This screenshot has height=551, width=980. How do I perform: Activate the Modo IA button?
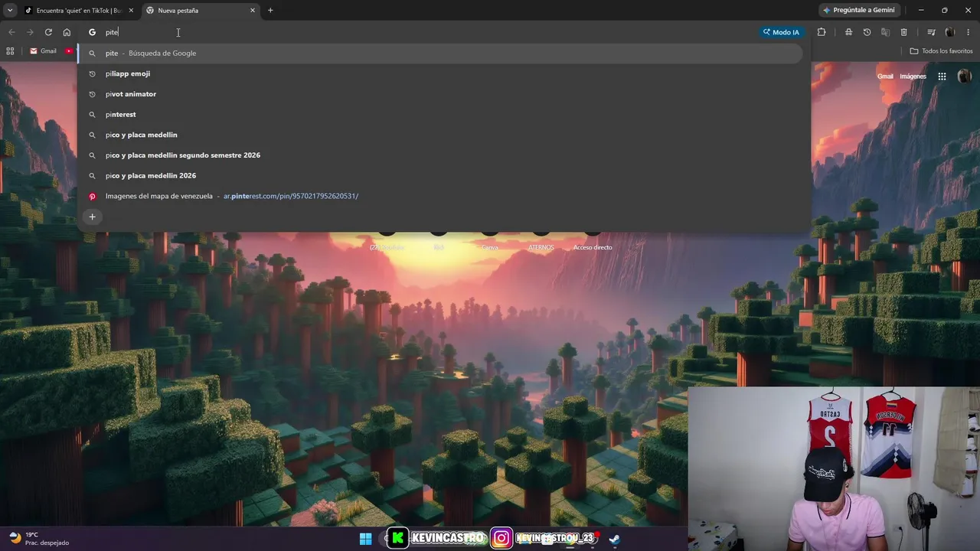tap(781, 32)
